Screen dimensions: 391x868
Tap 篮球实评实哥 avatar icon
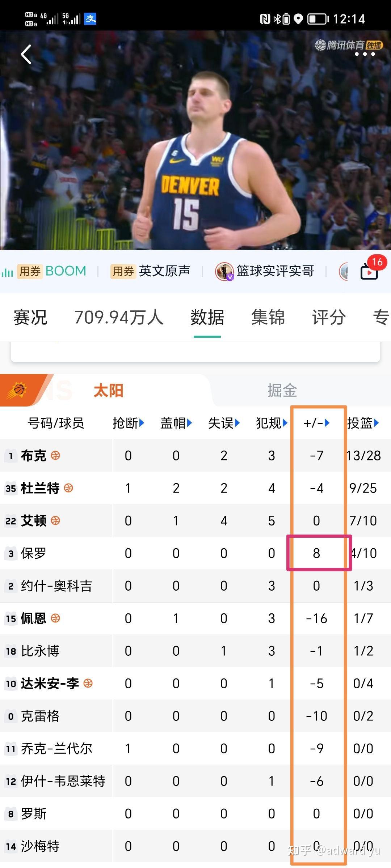point(224,271)
